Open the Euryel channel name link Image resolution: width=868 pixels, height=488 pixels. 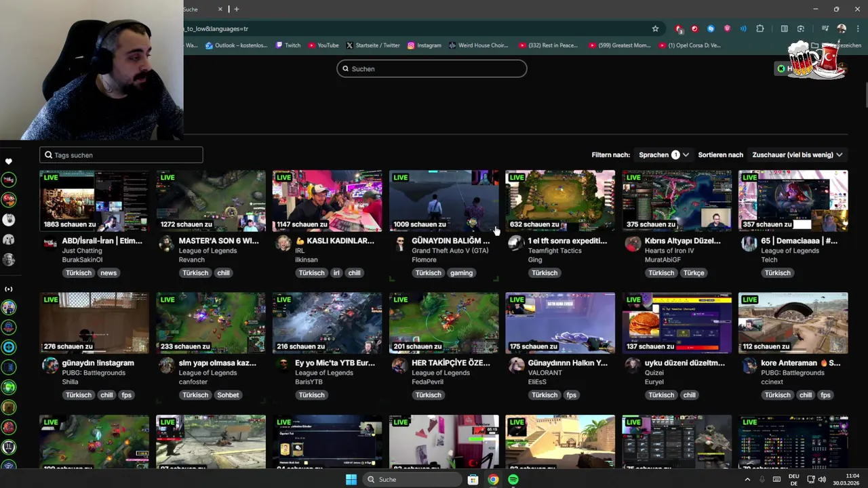pos(654,382)
